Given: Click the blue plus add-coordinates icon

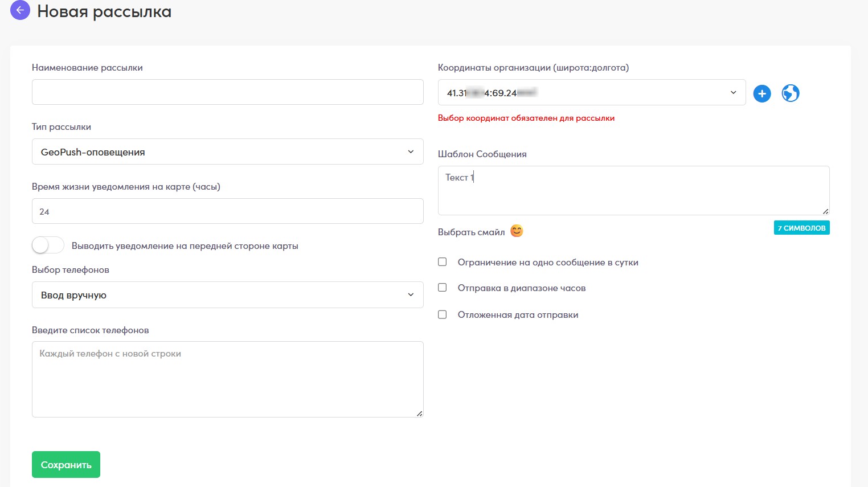Looking at the screenshot, I should click(762, 93).
